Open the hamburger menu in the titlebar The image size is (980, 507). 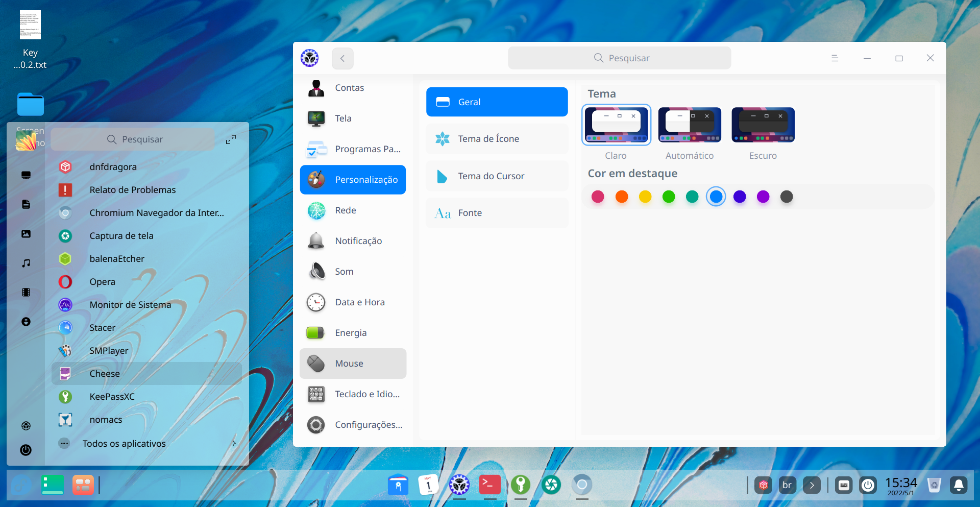point(835,58)
